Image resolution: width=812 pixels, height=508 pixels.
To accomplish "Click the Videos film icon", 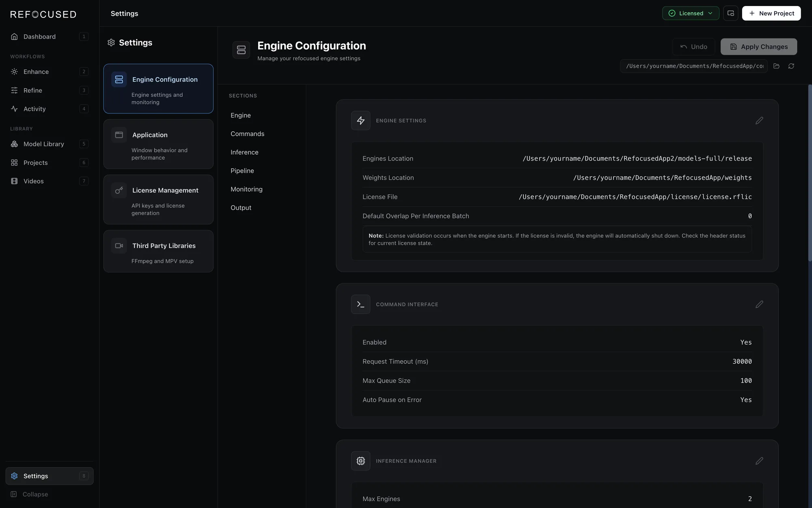I will [14, 181].
